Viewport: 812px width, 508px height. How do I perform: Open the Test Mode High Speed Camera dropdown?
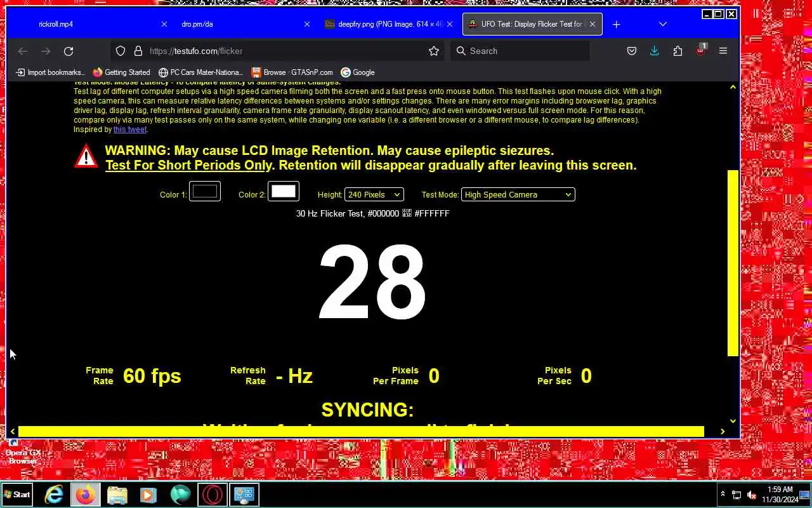pyautogui.click(x=518, y=194)
